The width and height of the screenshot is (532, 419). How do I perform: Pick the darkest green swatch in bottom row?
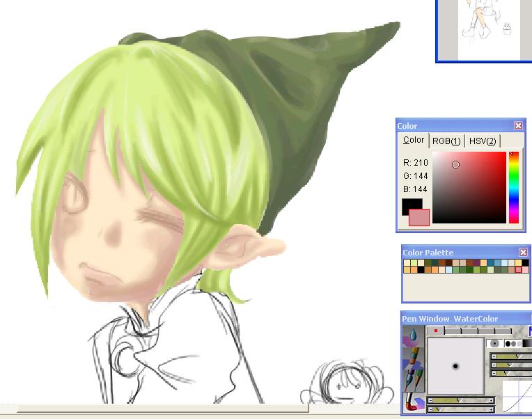click(x=469, y=270)
